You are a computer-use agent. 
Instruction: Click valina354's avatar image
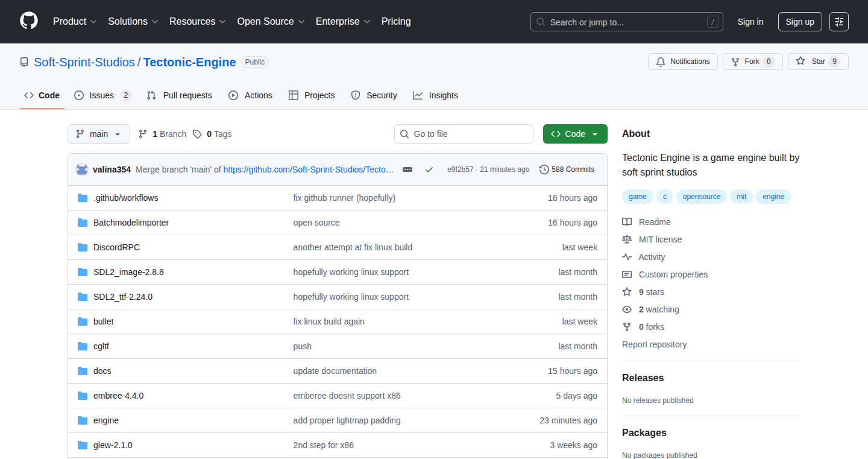(x=82, y=169)
